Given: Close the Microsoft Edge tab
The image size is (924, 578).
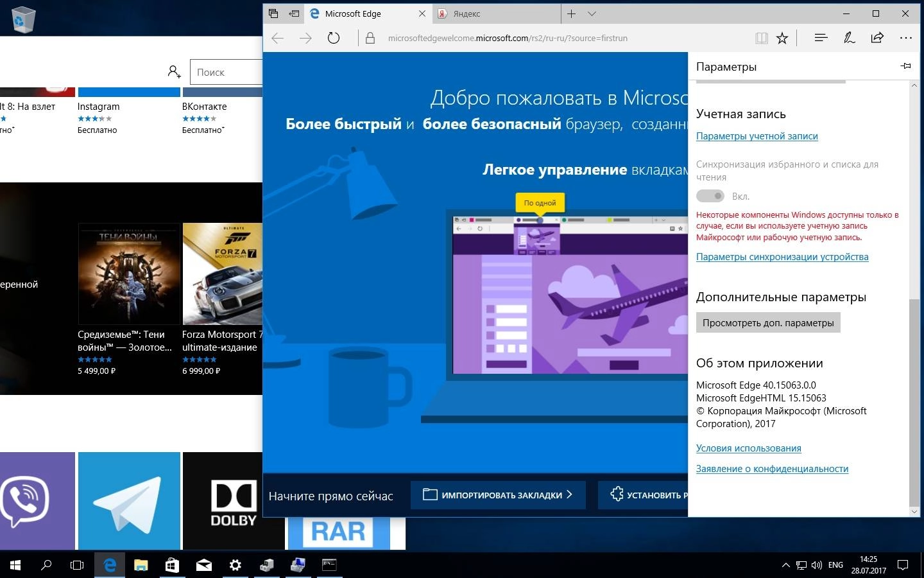Looking at the screenshot, I should point(422,13).
